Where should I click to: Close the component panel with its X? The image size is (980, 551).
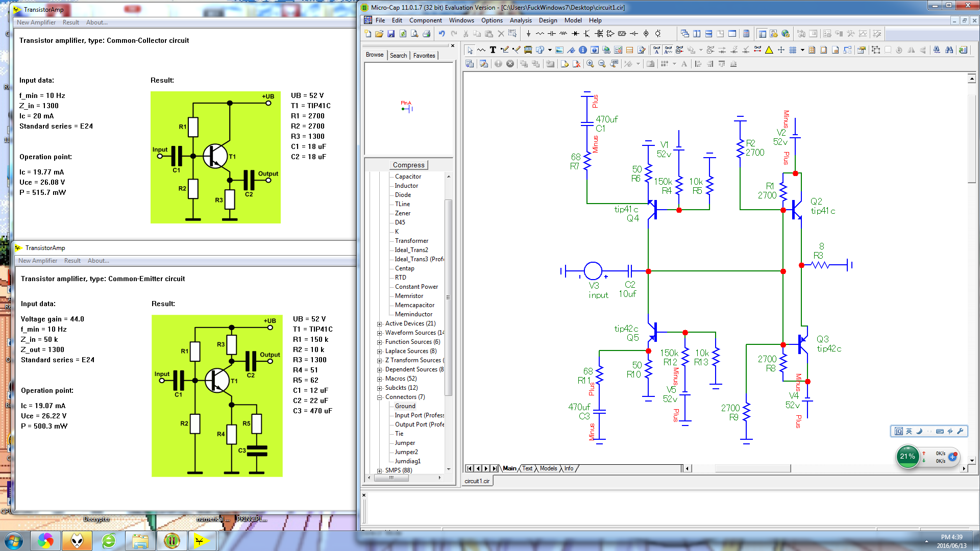click(x=452, y=45)
